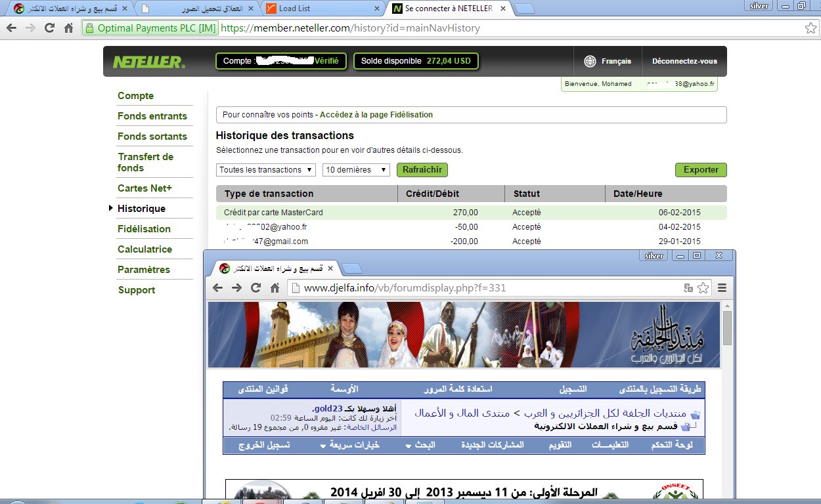Screen dimensions: 821x504
Task: Select the Crédit par carte MasterCard transaction row
Action: click(472, 213)
